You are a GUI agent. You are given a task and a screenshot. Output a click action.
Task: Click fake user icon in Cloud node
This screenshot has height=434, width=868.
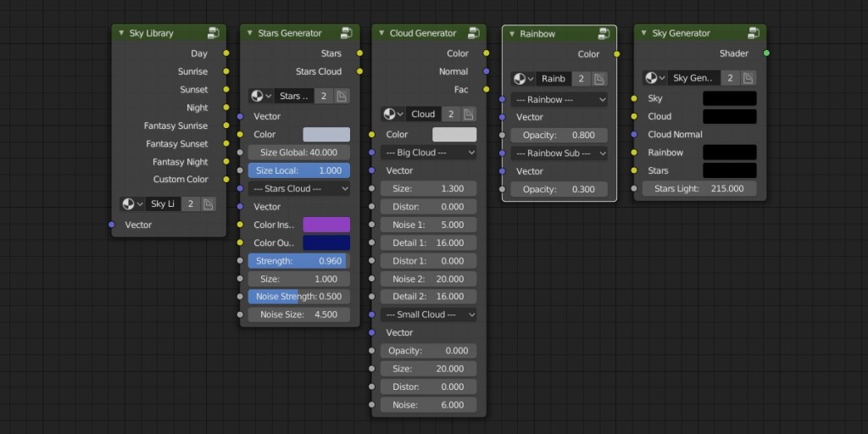tap(470, 114)
